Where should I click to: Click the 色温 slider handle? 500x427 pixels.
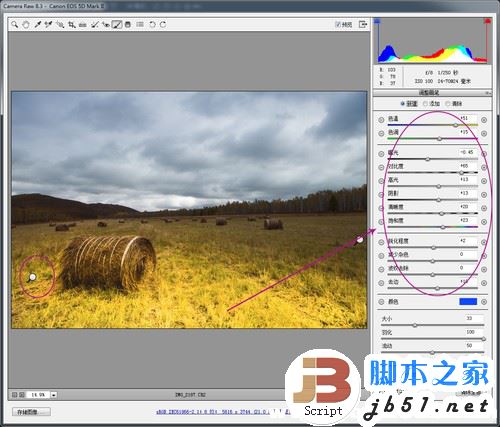[x=455, y=125]
